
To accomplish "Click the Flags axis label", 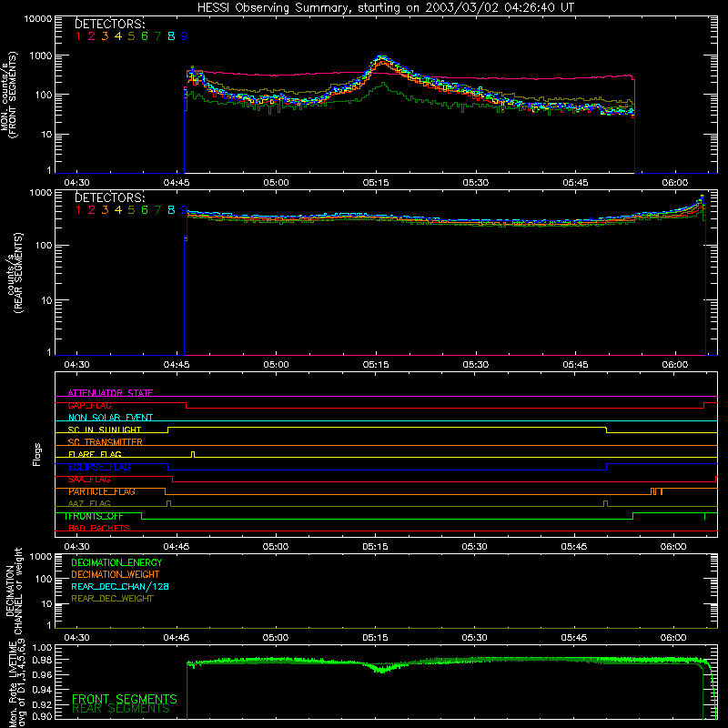I will coord(36,454).
